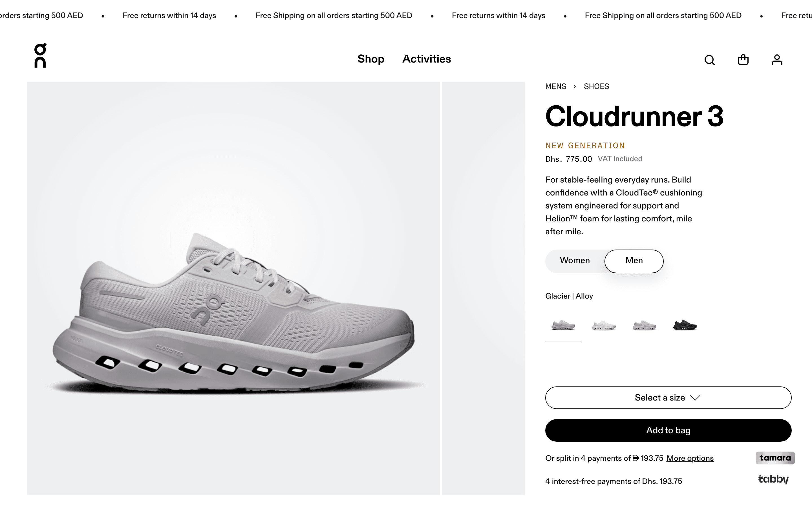Navigate to SHOES breadcrumb
Image resolution: width=812 pixels, height=507 pixels.
coord(596,86)
